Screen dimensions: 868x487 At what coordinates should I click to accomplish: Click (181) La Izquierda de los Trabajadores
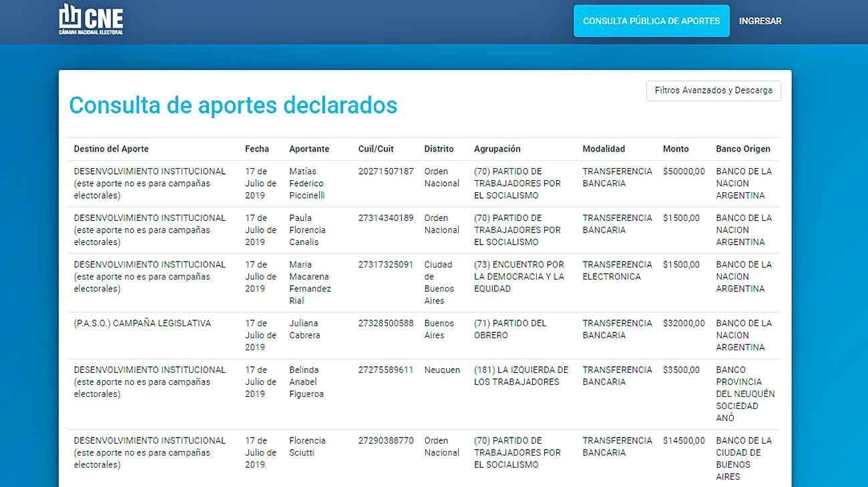[521, 376]
